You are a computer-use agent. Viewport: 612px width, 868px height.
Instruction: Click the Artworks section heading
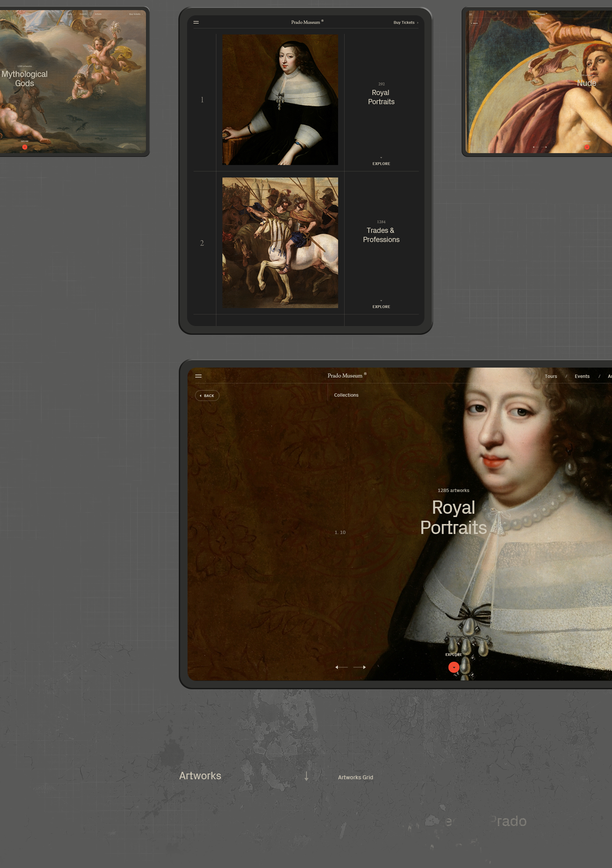click(x=200, y=776)
